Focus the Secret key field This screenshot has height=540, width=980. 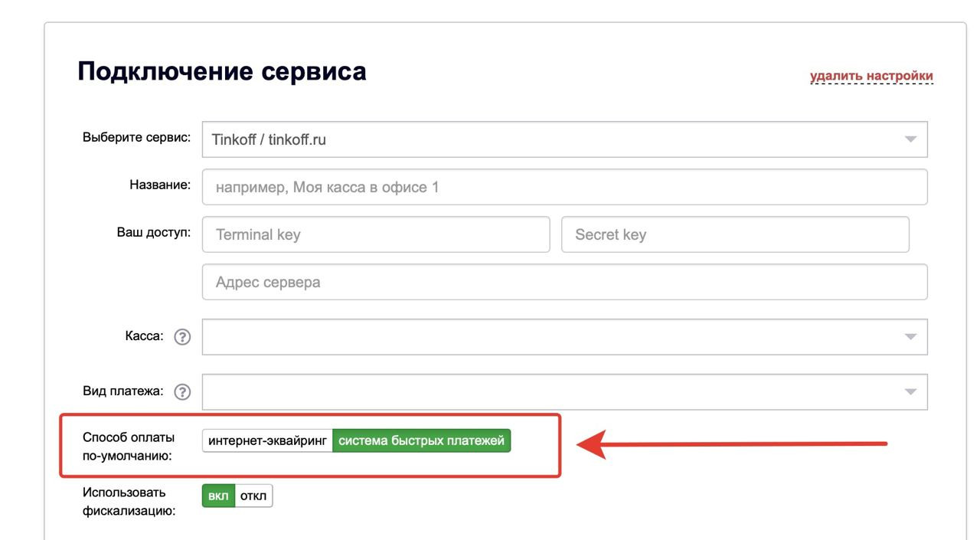coord(735,234)
